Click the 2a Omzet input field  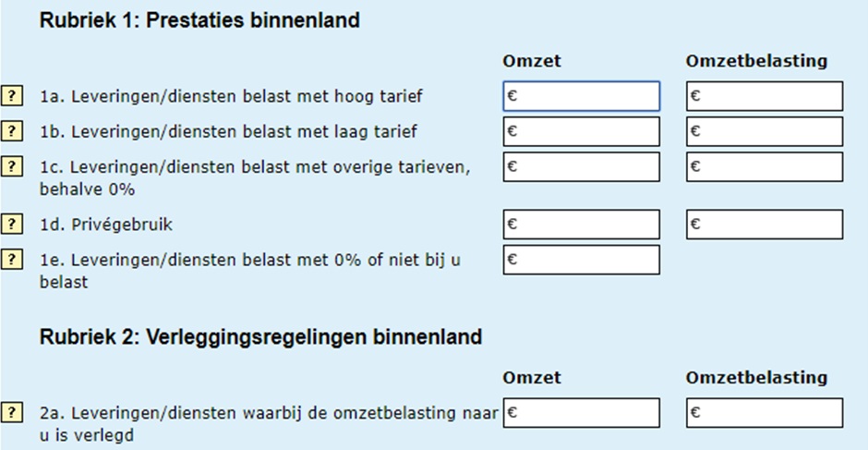pos(582,412)
